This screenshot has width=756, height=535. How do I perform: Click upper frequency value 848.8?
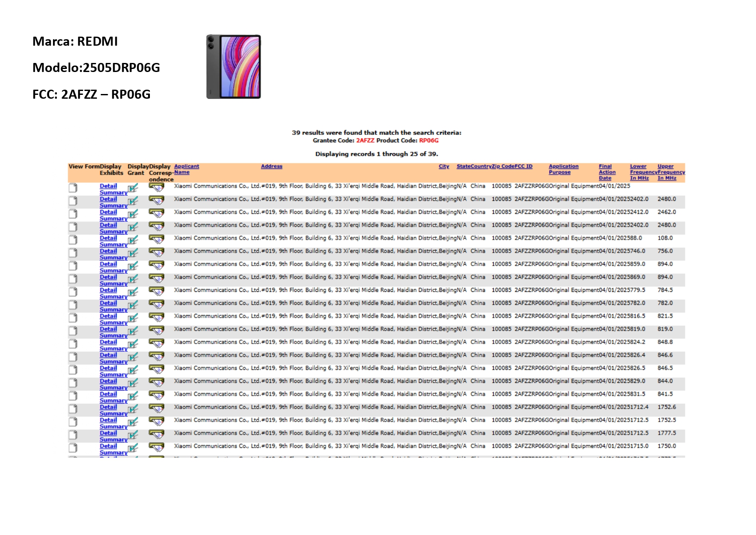point(665,342)
